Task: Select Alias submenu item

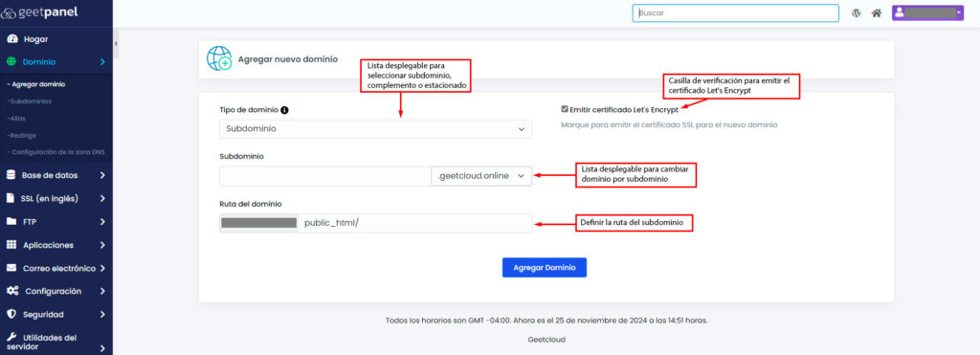Action: (x=16, y=118)
